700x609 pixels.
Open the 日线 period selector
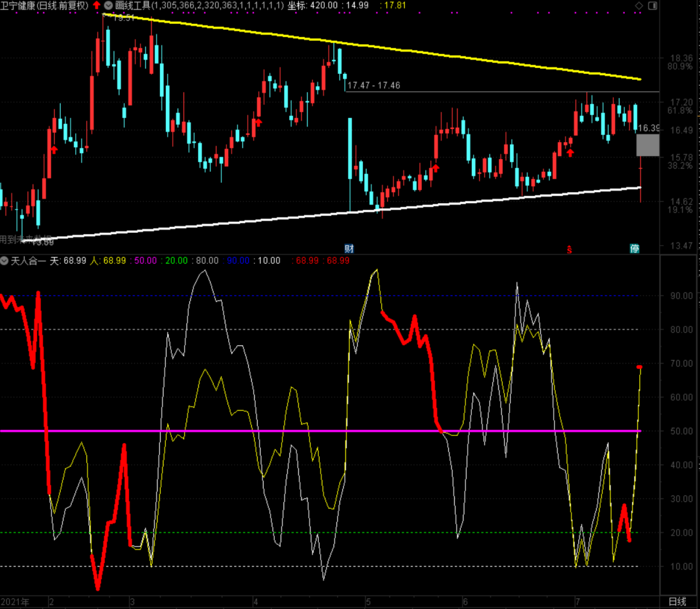(676, 601)
